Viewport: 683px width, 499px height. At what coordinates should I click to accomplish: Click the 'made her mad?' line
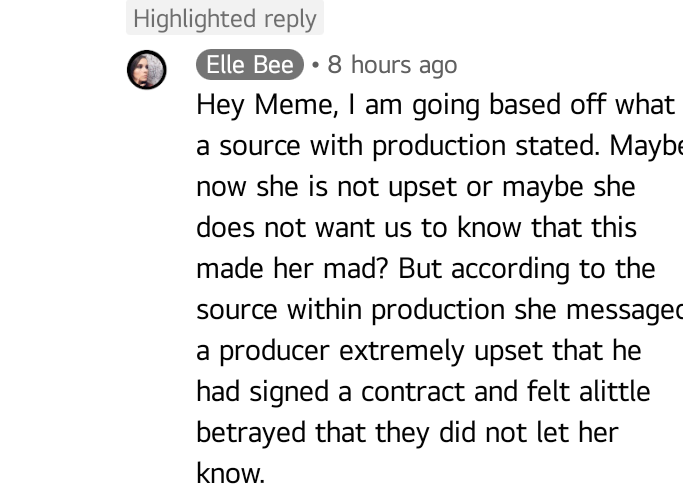(425, 269)
